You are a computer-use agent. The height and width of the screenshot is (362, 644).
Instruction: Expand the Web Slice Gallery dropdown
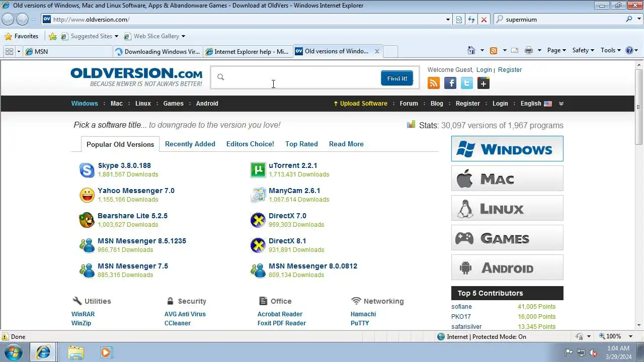(x=183, y=36)
